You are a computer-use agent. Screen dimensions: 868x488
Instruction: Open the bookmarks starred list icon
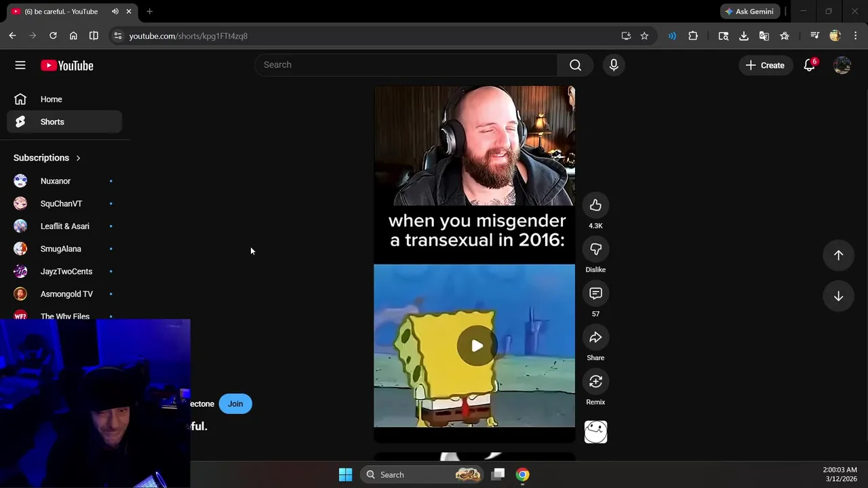(x=785, y=36)
